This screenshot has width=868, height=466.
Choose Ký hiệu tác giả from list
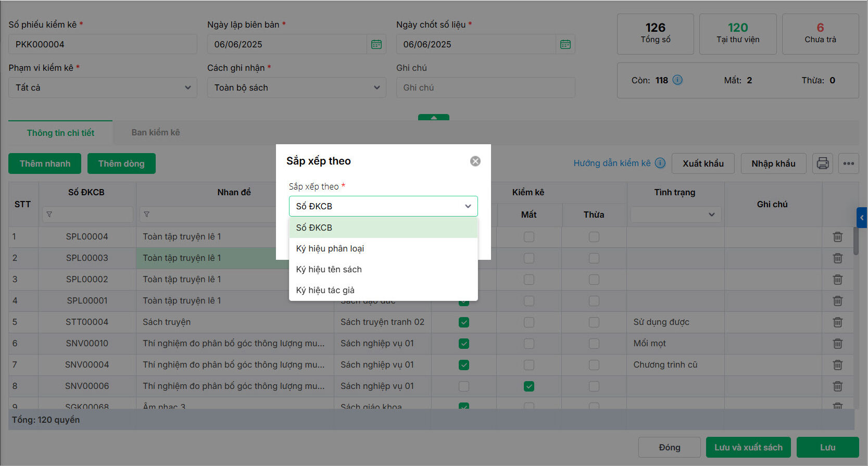tap(325, 290)
